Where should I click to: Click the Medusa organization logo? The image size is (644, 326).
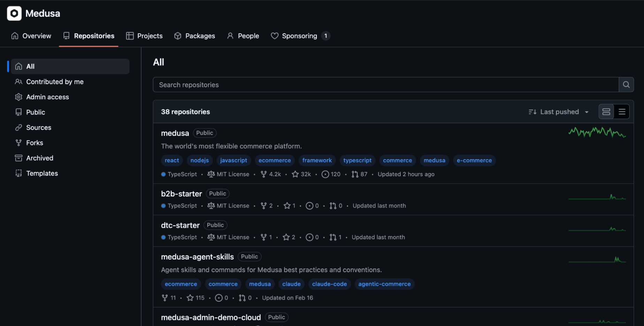[x=14, y=14]
